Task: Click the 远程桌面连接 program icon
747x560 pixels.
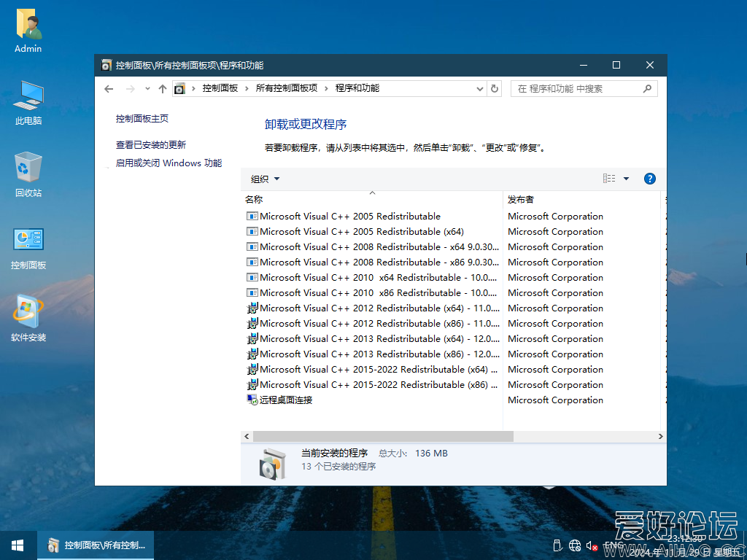Action: [252, 400]
